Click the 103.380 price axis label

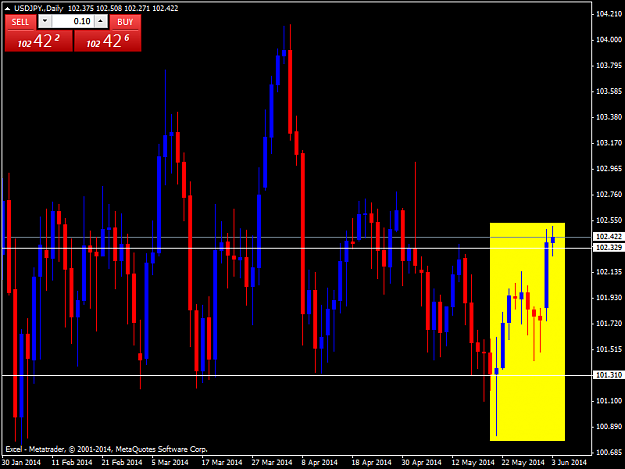609,117
